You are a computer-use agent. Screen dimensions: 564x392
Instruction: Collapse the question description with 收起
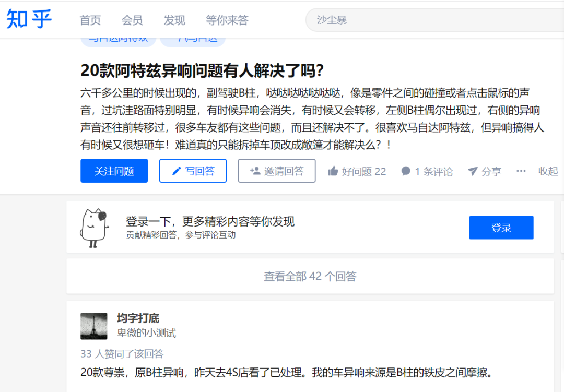(548, 171)
